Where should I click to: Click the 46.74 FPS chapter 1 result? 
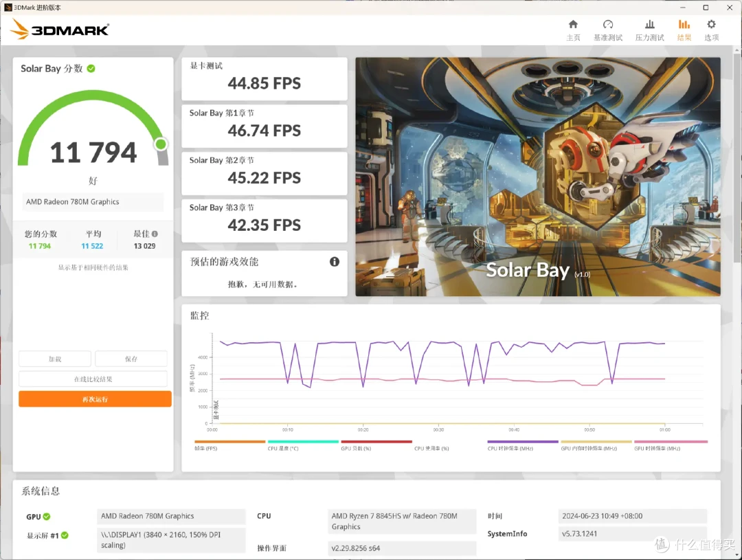tap(264, 131)
